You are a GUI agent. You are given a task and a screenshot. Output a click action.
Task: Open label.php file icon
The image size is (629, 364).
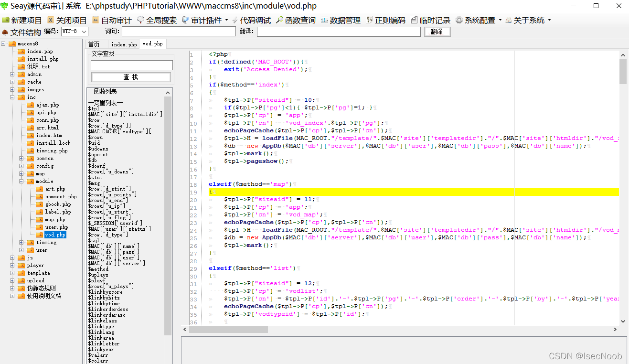point(40,212)
